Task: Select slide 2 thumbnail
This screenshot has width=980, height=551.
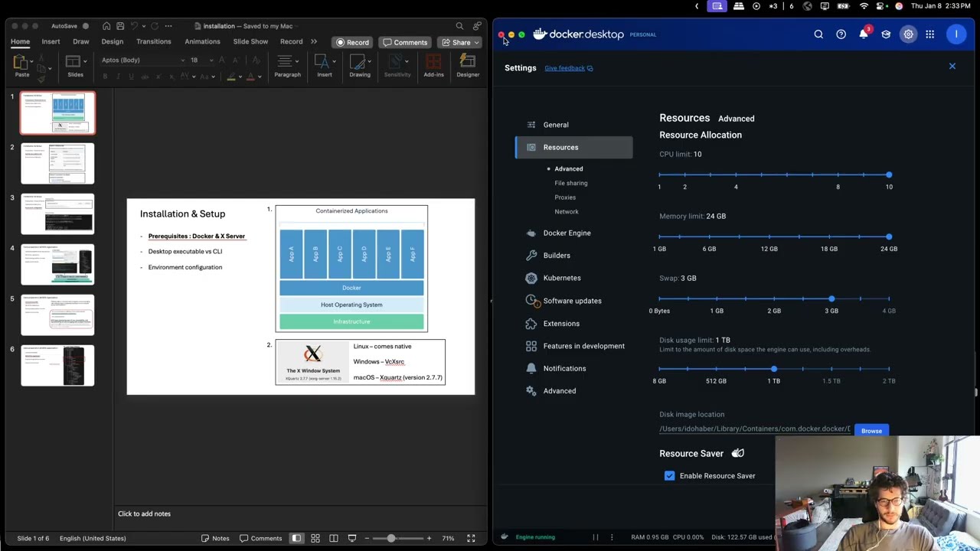Action: click(57, 163)
